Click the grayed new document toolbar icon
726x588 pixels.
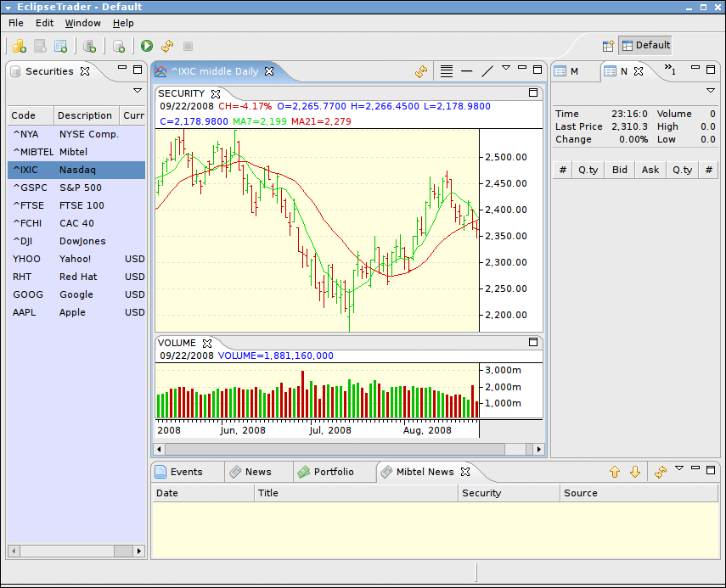pos(40,46)
